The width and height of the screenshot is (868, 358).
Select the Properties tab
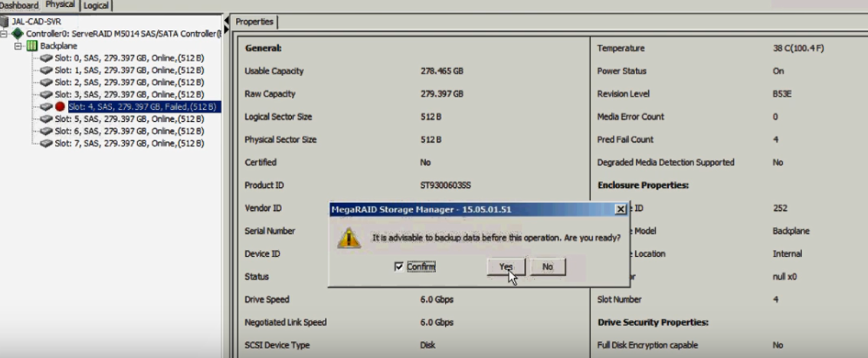(x=254, y=21)
